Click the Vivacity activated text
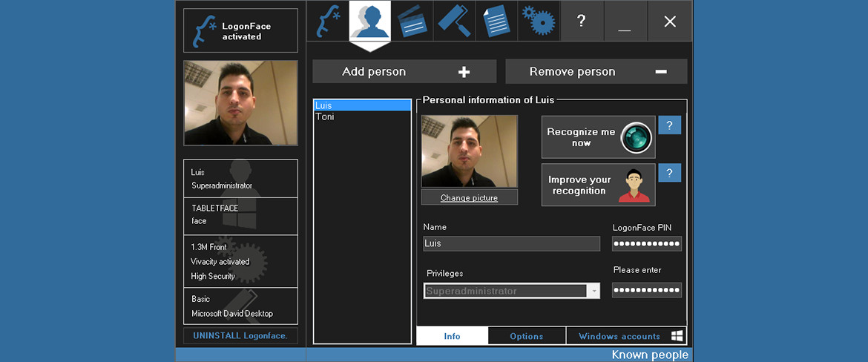 220,261
